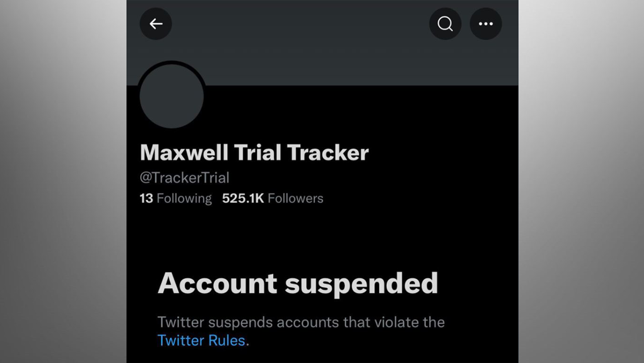
Task: Click the gray background right of the profile
Action: point(581,181)
